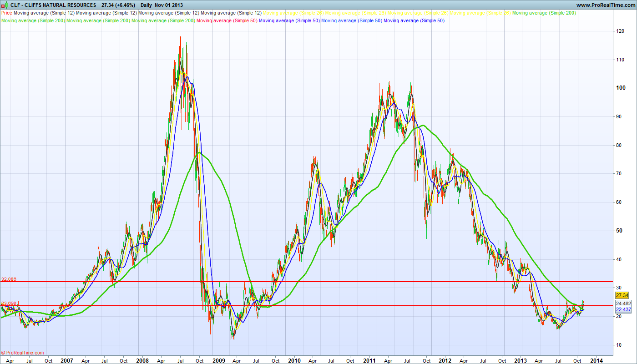Click the 2013 year label on the time axis
637x364 pixels.
click(520, 360)
